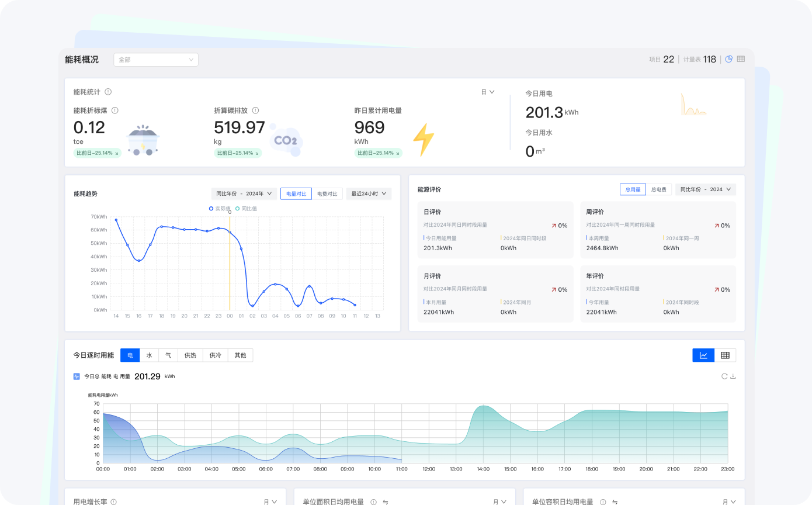This screenshot has height=505, width=812.
Task: Click info icon next to 能耗统计
Action: click(108, 92)
